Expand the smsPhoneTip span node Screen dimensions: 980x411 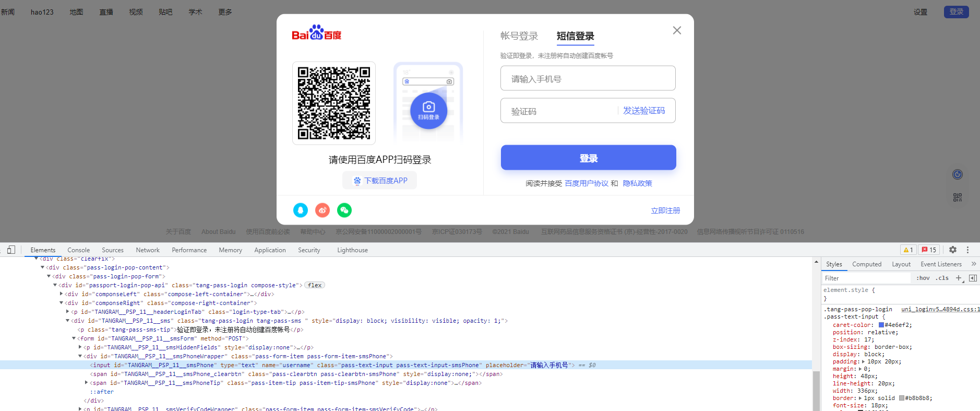87,383
